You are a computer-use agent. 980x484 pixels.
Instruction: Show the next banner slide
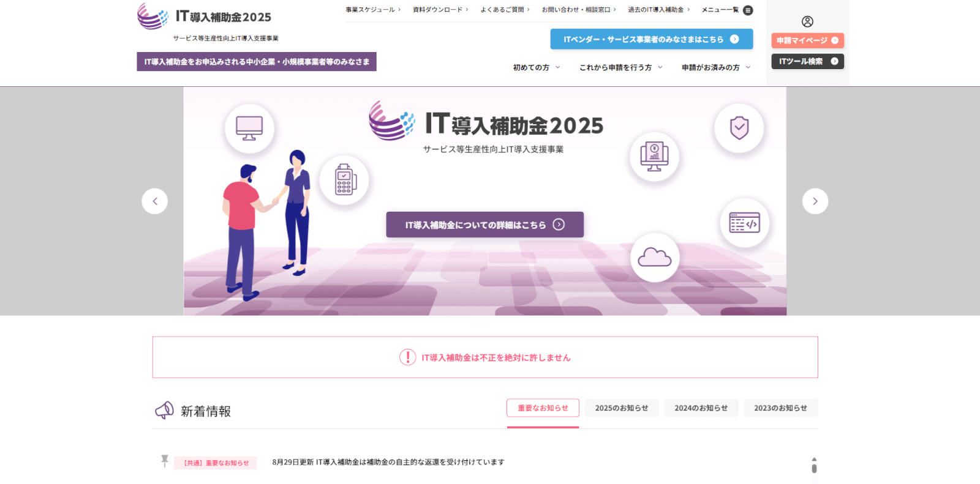click(815, 201)
